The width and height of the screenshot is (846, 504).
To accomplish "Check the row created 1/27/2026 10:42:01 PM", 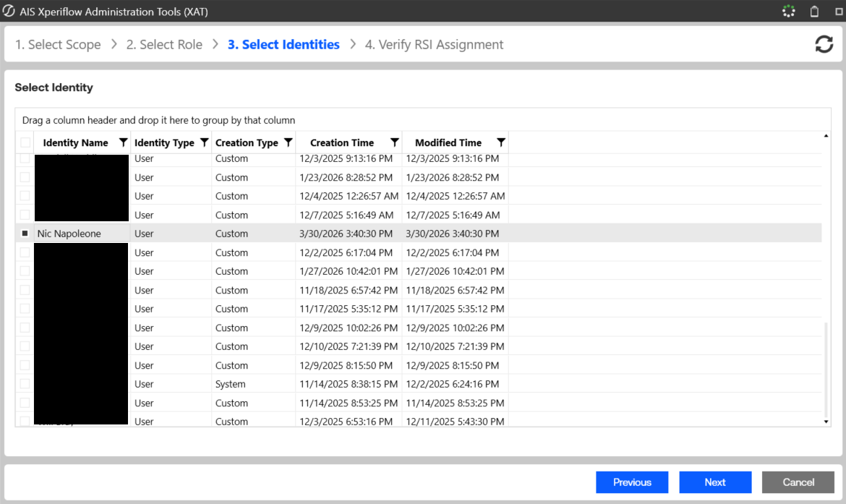I will 25,271.
